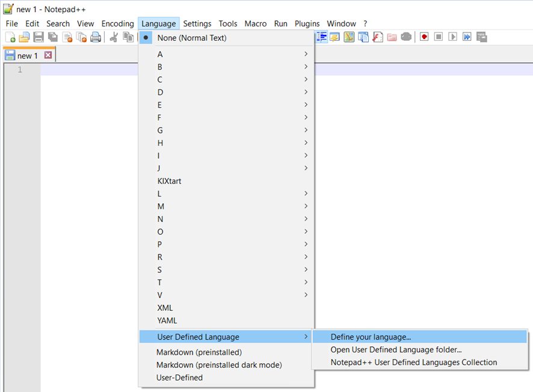Expand the L languages submenu

tap(226, 194)
